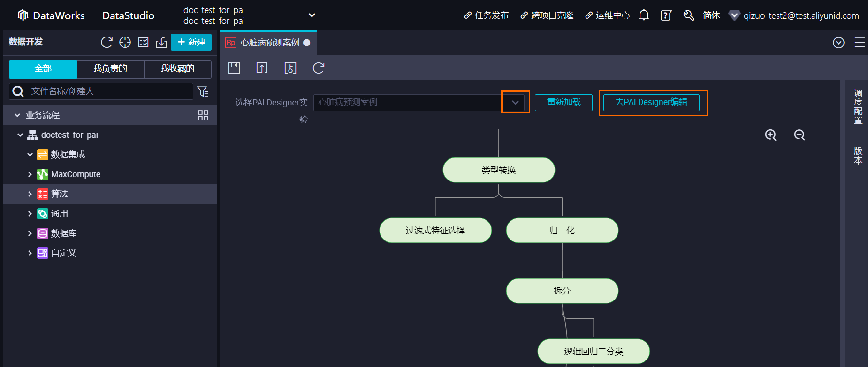Click the reload icon in editor toolbar
868x367 pixels.
318,68
